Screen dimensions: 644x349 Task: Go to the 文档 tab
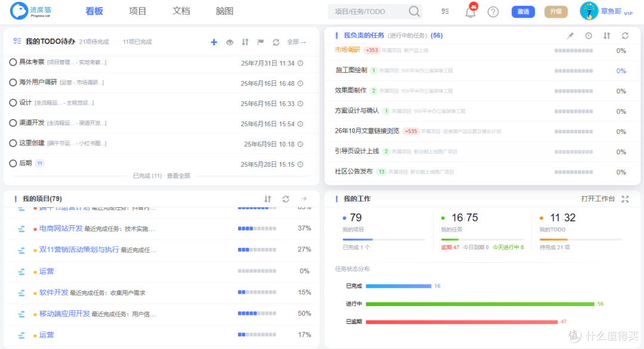181,11
